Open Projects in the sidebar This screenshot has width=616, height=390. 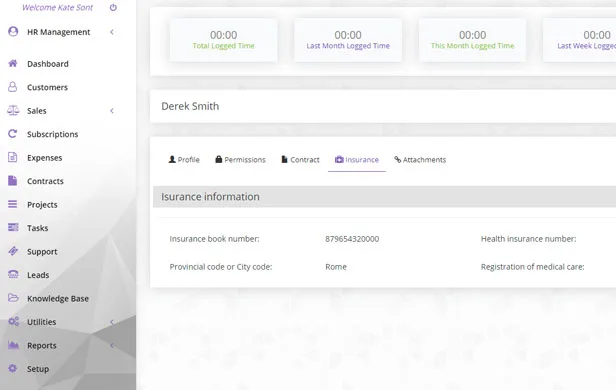click(x=42, y=205)
